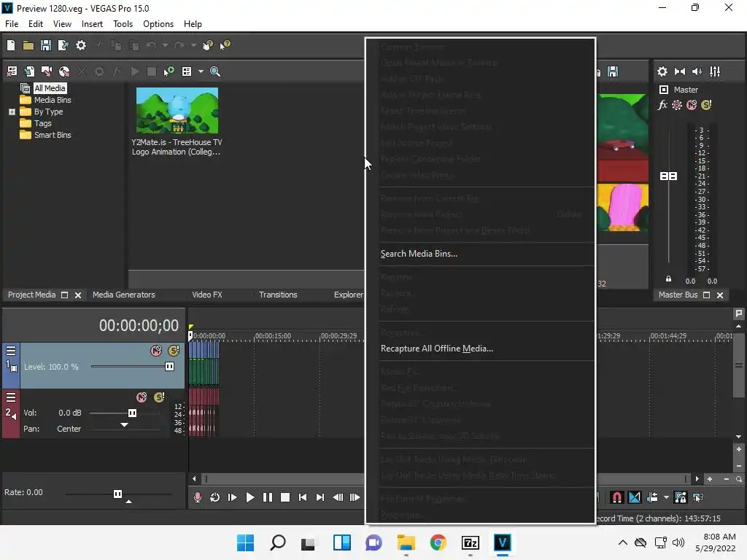Click the Search media magnifier icon
Screen dimensions: 747x560
pyautogui.click(x=215, y=71)
